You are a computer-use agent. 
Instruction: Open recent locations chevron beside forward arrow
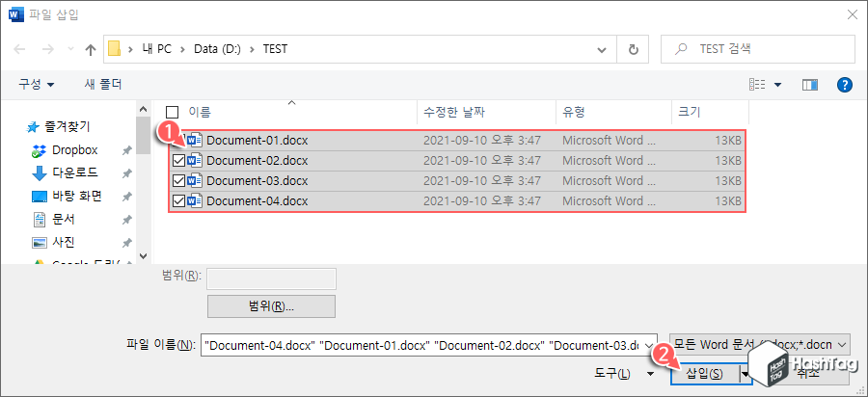[x=70, y=49]
